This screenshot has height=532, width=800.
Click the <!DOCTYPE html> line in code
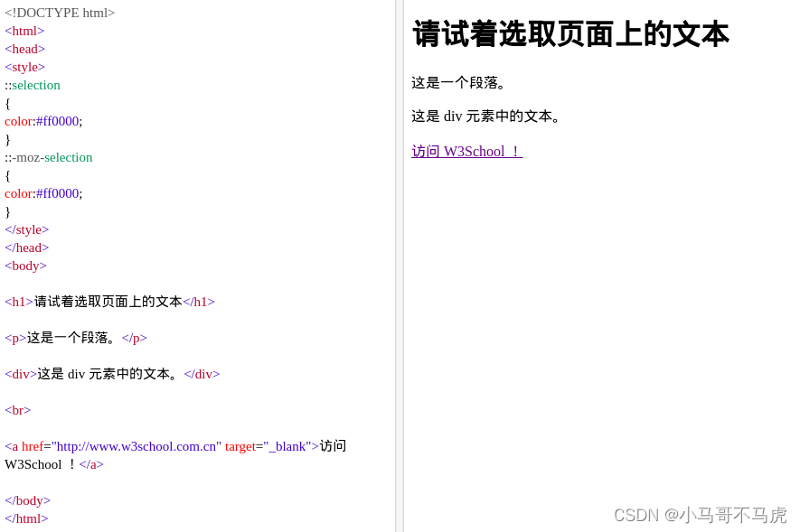[60, 13]
